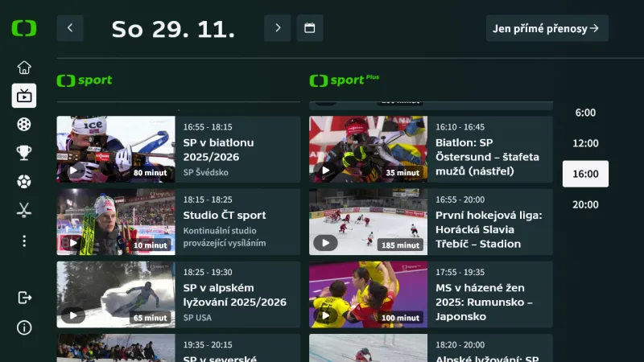Open the Home section in sidebar
This screenshot has height=362, width=644.
click(24, 68)
